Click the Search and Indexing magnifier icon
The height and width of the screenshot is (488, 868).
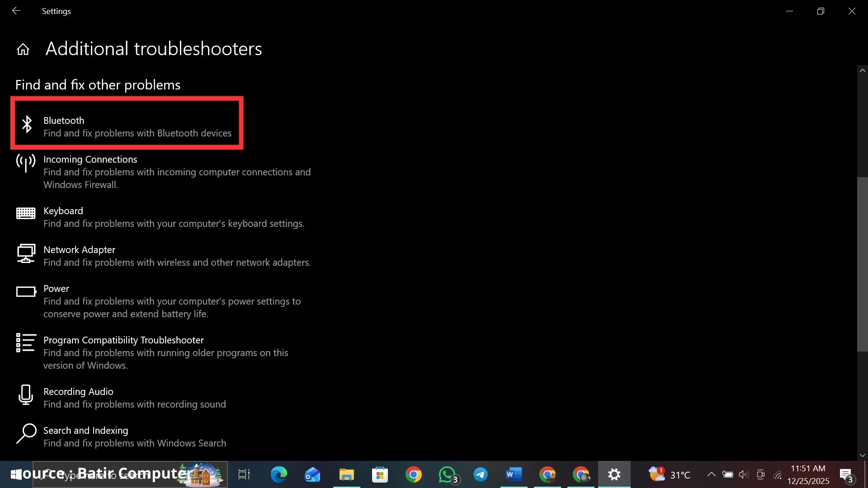pyautogui.click(x=26, y=433)
